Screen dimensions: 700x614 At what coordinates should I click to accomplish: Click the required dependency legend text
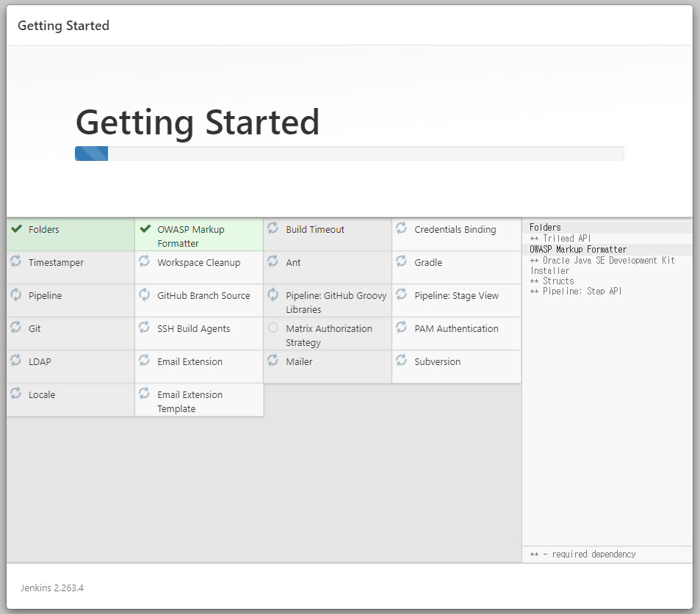[582, 555]
